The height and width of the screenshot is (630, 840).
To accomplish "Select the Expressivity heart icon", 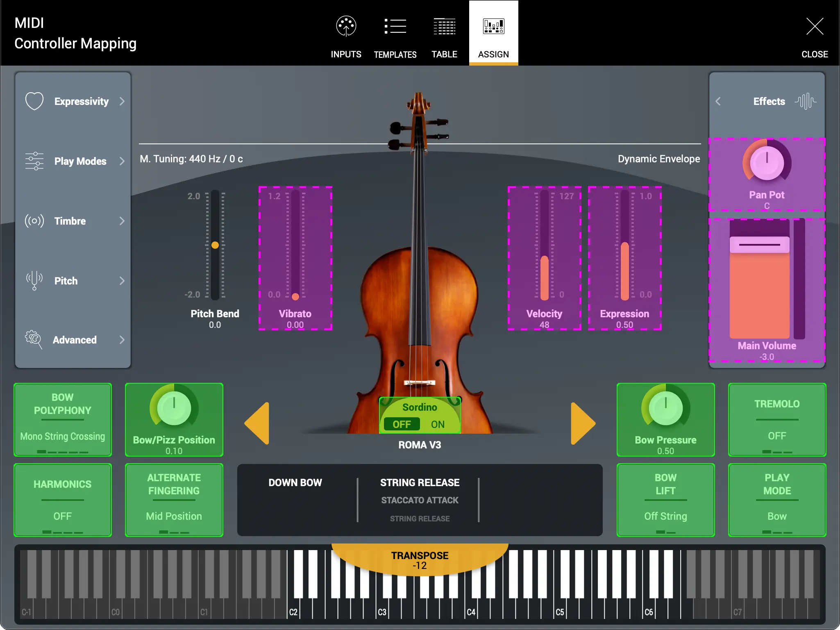I will tap(34, 101).
